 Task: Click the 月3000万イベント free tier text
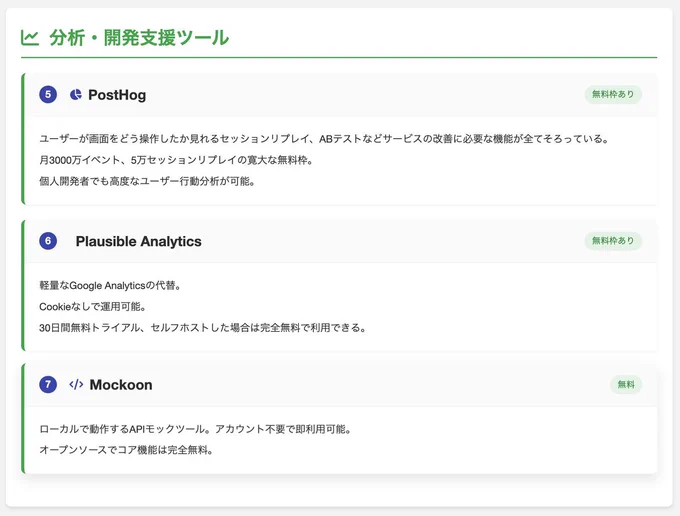point(177,160)
